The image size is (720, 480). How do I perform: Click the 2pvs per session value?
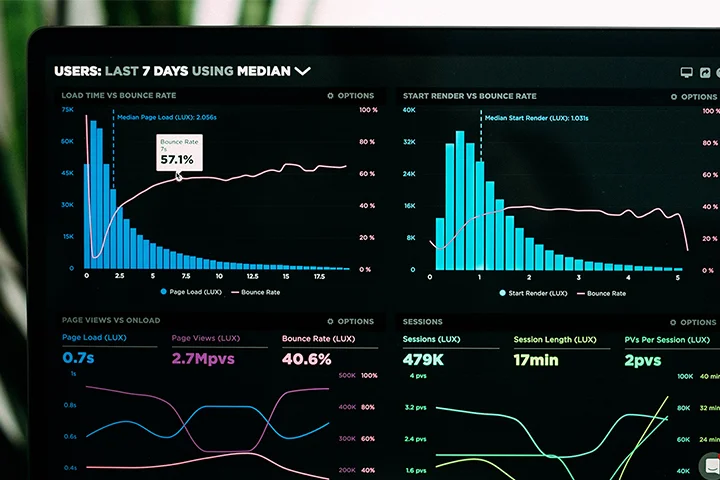coord(642,361)
